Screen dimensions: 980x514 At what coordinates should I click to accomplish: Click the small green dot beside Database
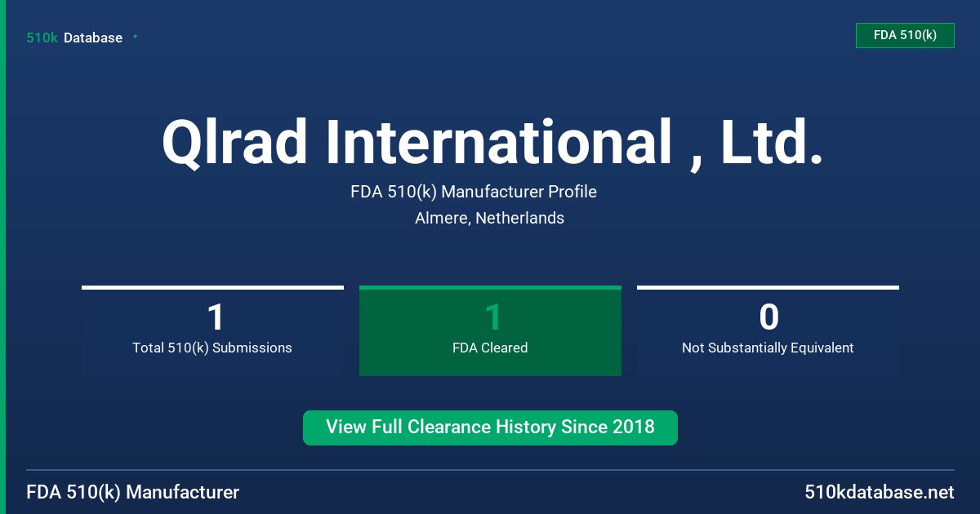click(135, 37)
